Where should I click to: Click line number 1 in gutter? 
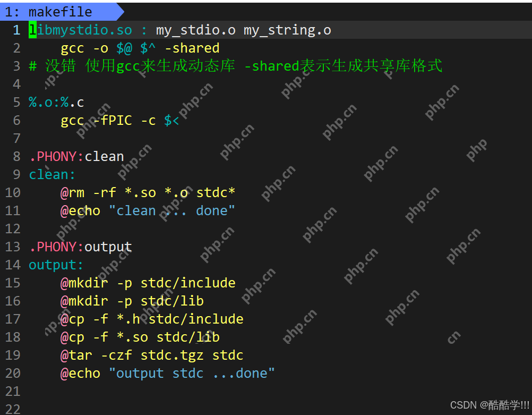[16, 30]
